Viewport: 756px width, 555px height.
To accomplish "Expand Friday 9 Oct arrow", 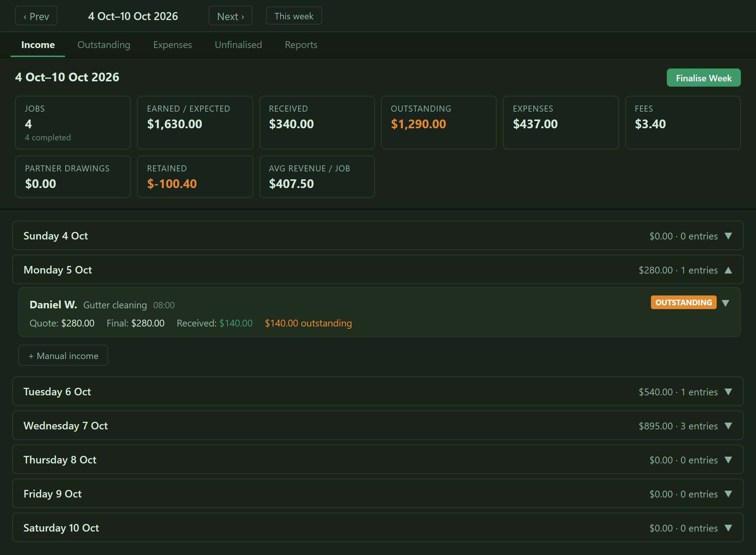I will (x=728, y=494).
